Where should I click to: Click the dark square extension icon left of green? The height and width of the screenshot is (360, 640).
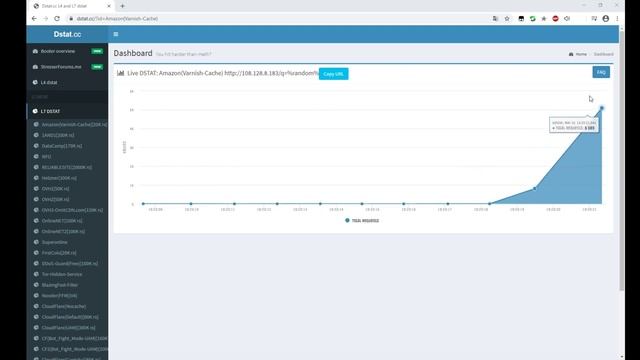point(521,19)
